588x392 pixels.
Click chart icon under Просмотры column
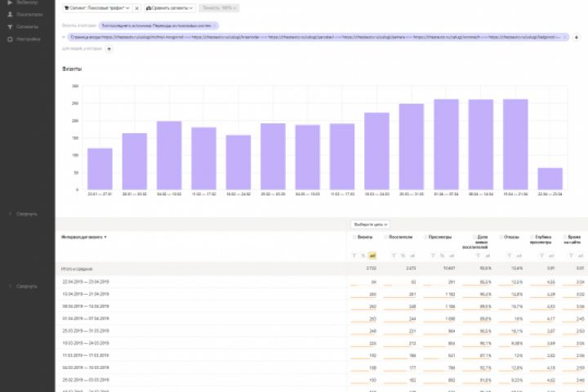(452, 256)
